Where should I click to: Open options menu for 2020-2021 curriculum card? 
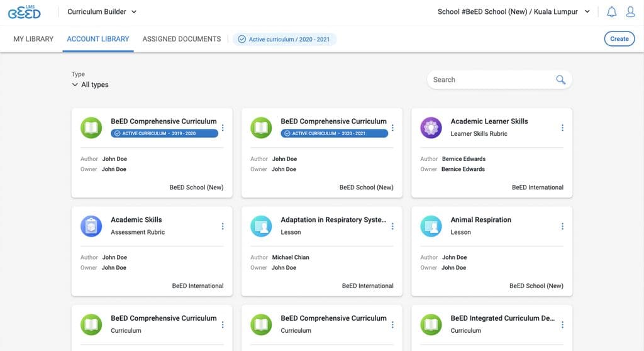pos(392,128)
